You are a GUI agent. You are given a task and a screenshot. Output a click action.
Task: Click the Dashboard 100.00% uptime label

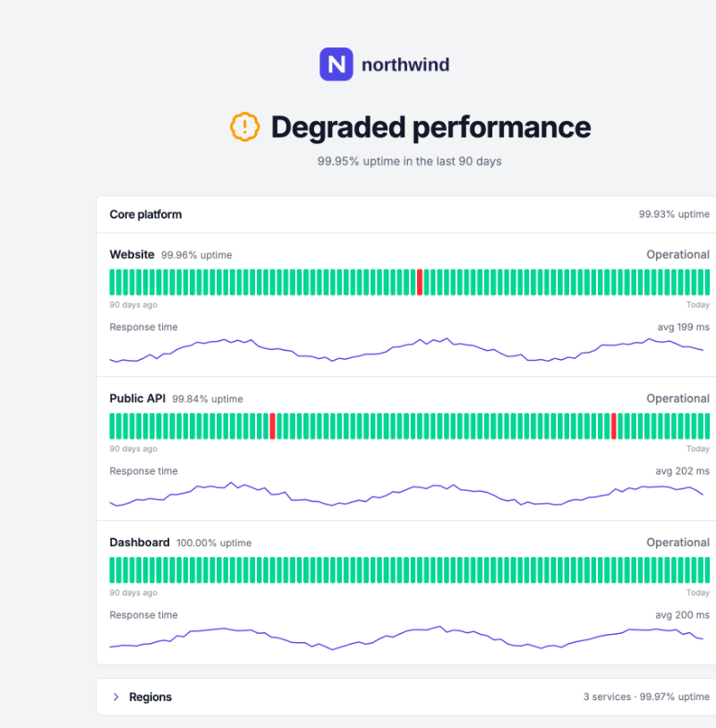pyautogui.click(x=214, y=543)
